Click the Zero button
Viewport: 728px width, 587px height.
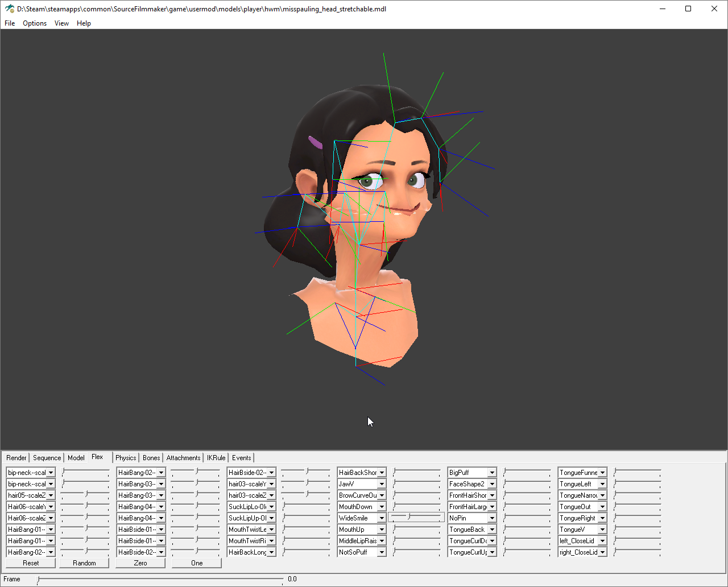coord(140,563)
